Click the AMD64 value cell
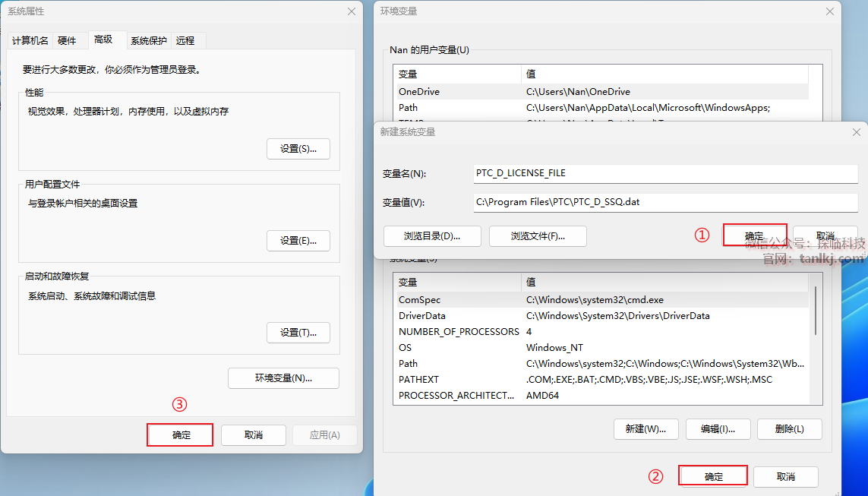The width and height of the screenshot is (868, 496). 542,396
